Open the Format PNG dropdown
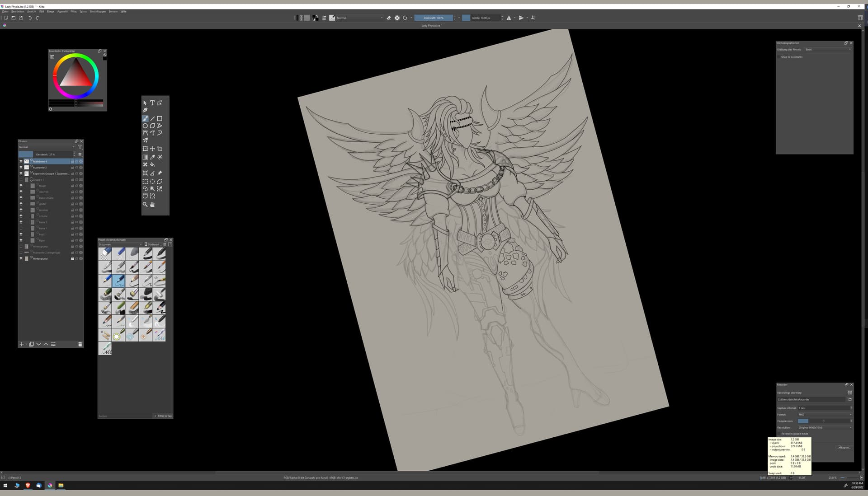The height and width of the screenshot is (496, 868). (x=825, y=415)
